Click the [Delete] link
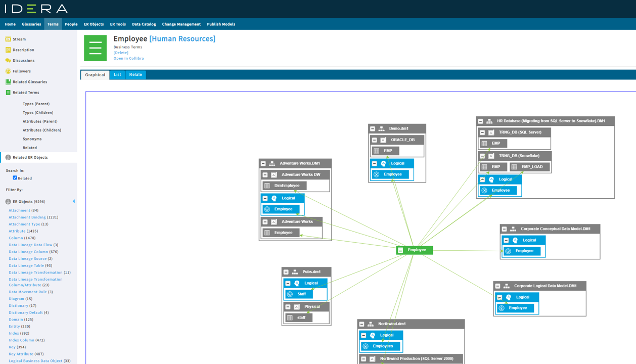Viewport: 636px width, 364px height. click(121, 53)
